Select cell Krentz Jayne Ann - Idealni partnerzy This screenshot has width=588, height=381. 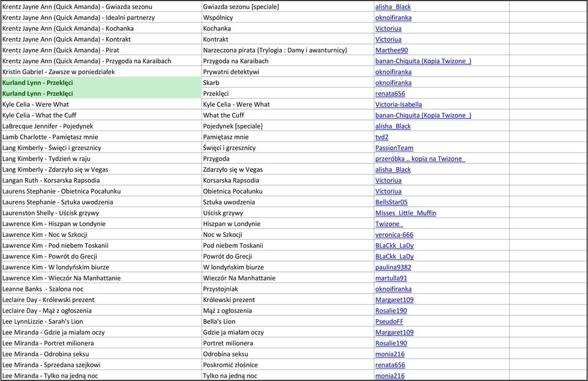coord(101,18)
